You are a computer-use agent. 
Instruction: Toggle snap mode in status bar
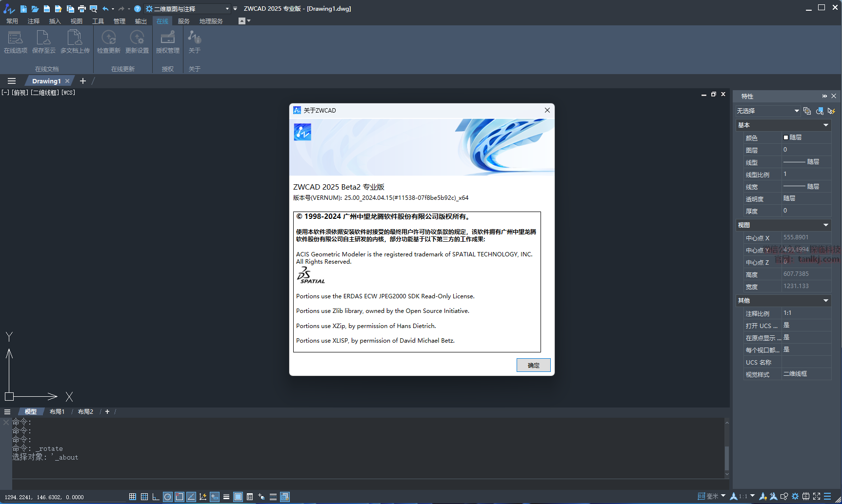click(133, 497)
